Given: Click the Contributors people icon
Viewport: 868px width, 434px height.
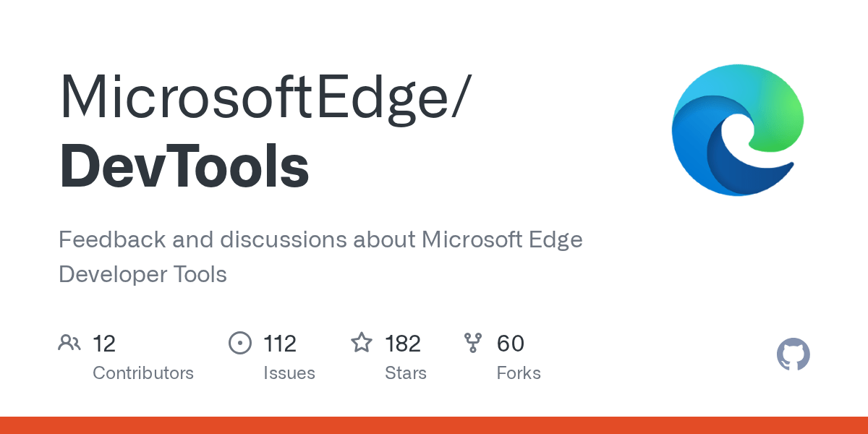Looking at the screenshot, I should tap(69, 343).
